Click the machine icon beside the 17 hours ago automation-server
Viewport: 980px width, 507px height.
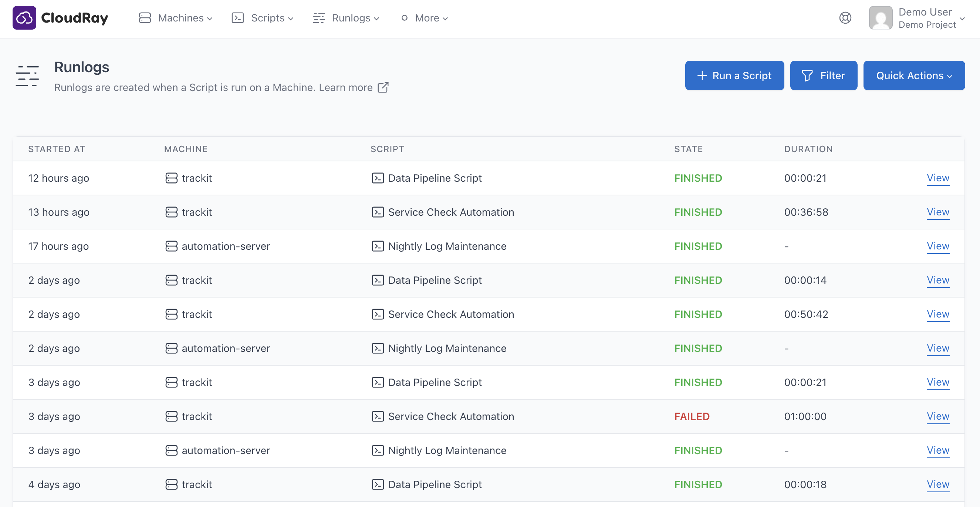(171, 246)
